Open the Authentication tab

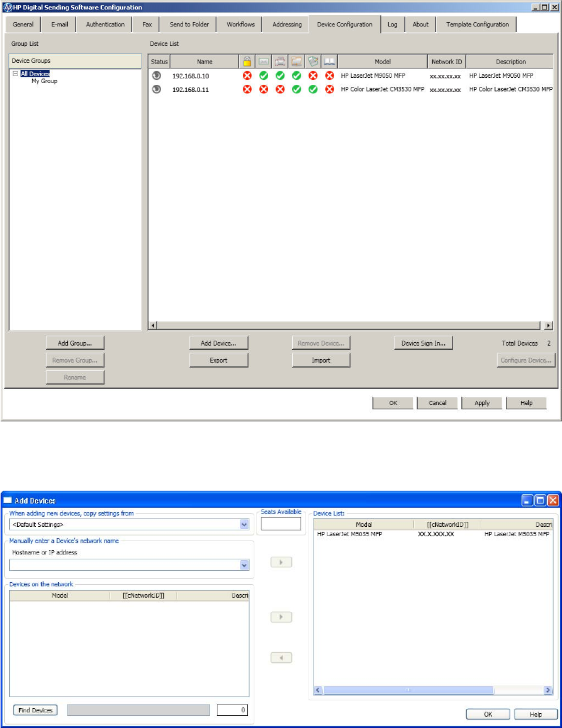[x=105, y=25]
